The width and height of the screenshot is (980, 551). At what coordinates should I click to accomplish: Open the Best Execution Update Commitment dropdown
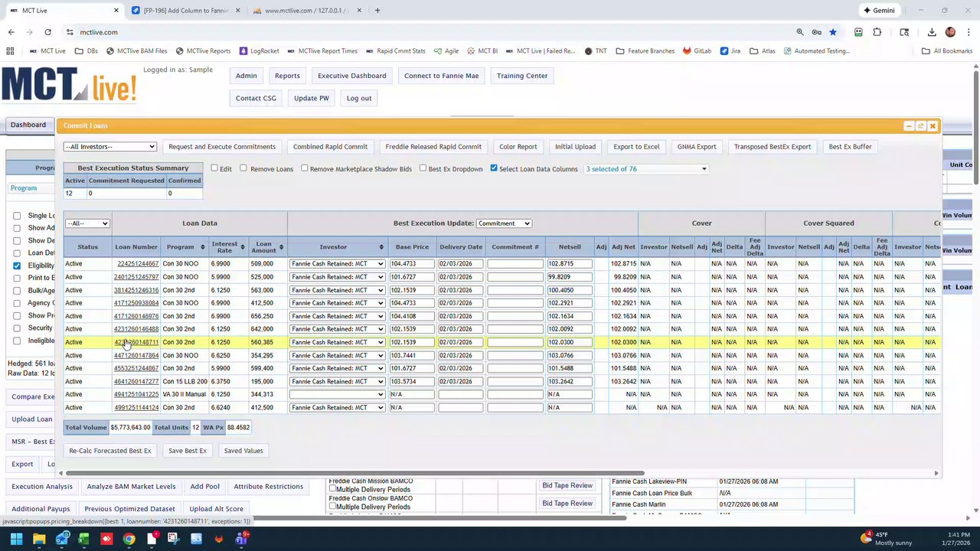(504, 223)
